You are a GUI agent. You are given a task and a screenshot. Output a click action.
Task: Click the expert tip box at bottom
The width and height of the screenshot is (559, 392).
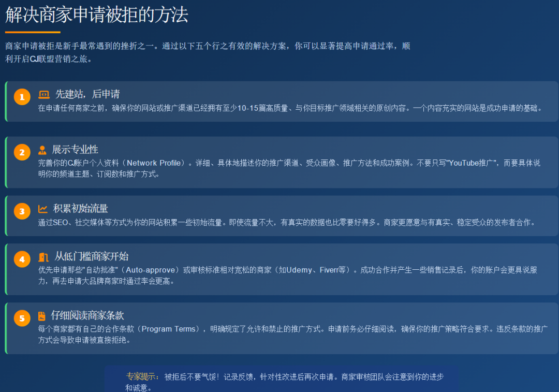[x=282, y=381]
